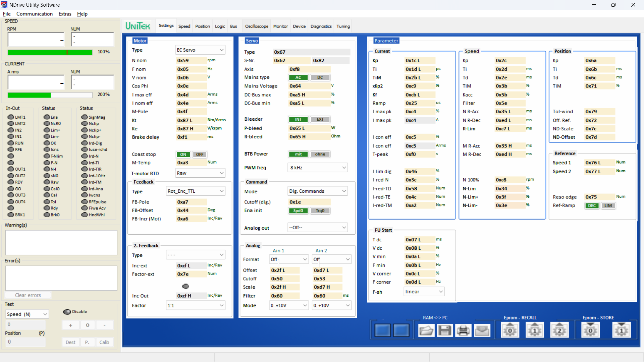644x362 pixels.
Task: Click the Clear errors button
Action: point(28,295)
